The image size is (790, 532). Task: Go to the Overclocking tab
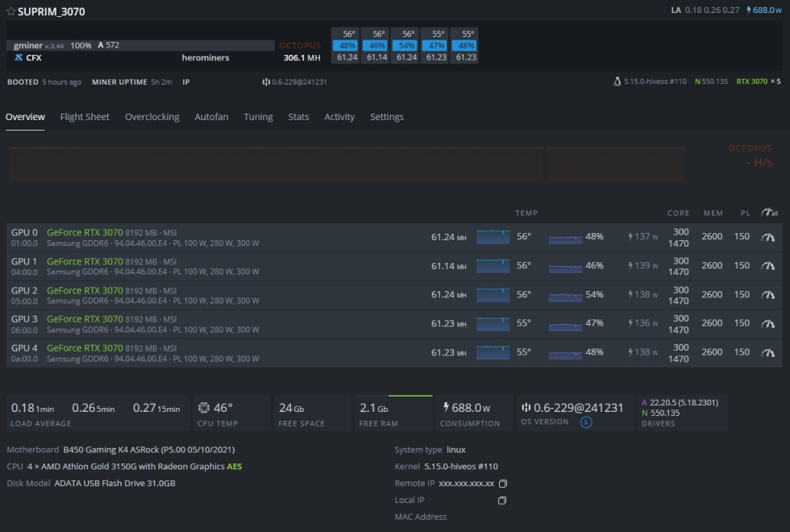click(x=152, y=117)
